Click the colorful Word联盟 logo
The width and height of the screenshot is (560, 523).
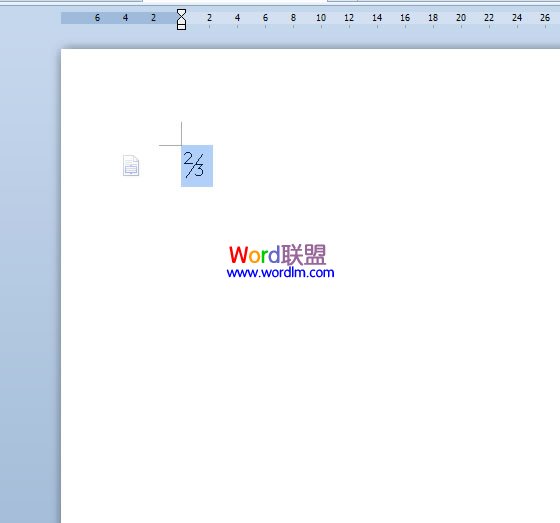click(278, 254)
